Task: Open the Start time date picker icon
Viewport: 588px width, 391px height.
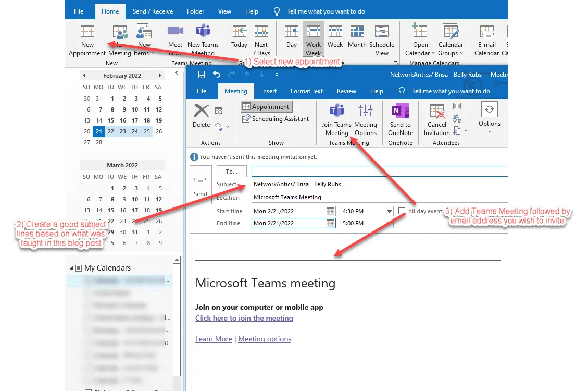Action: tap(330, 211)
